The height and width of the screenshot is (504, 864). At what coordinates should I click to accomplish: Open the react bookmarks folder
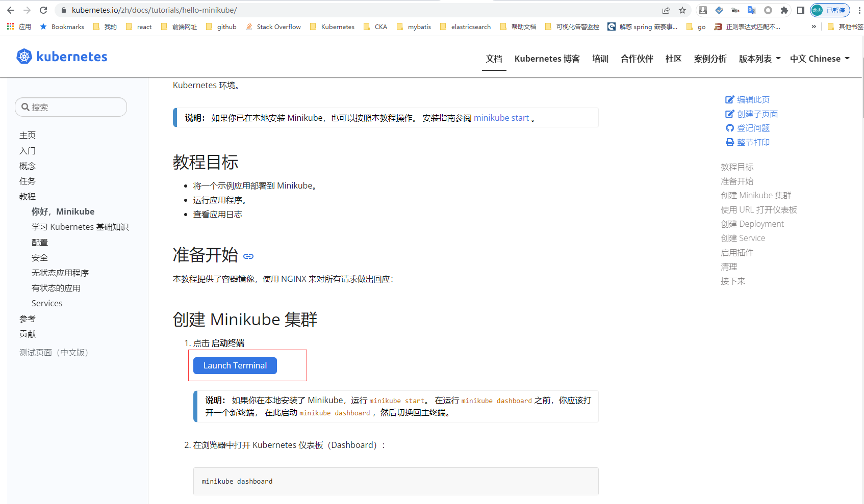[139, 26]
